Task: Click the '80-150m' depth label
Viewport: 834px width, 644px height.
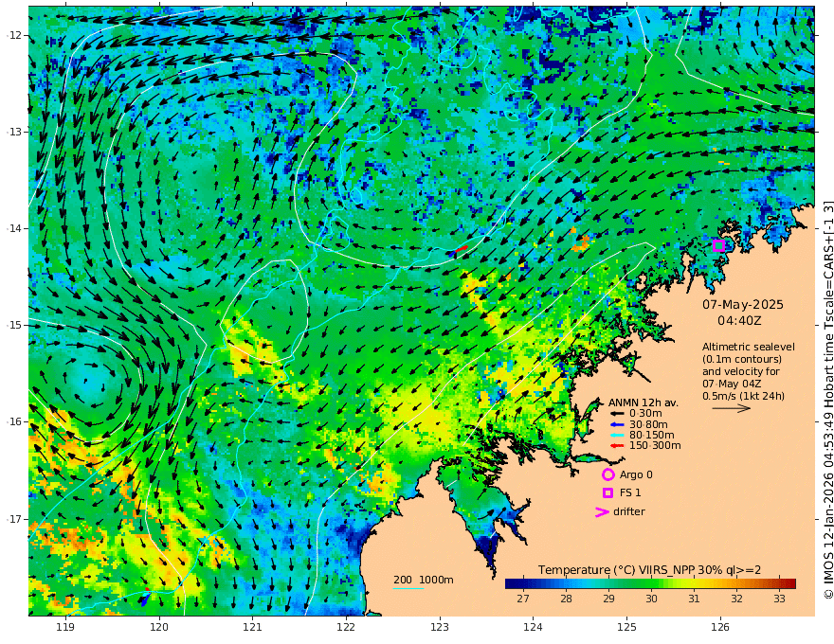Action: coord(652,436)
